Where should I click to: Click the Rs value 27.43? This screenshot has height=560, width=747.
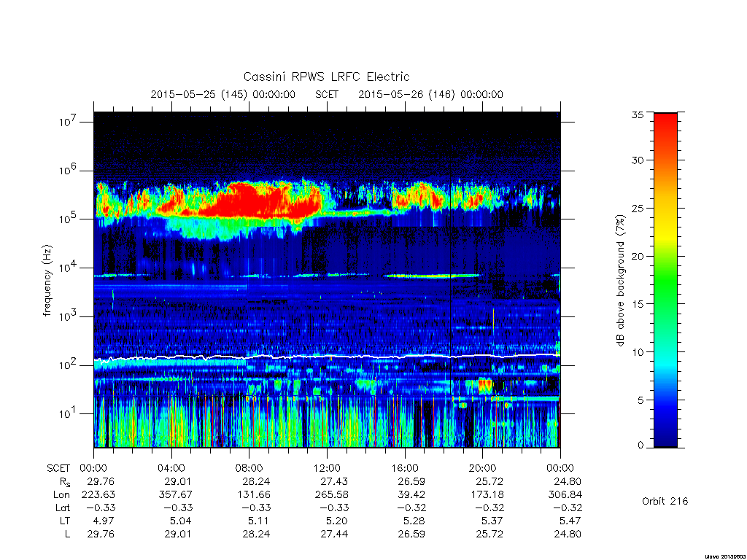click(x=334, y=481)
